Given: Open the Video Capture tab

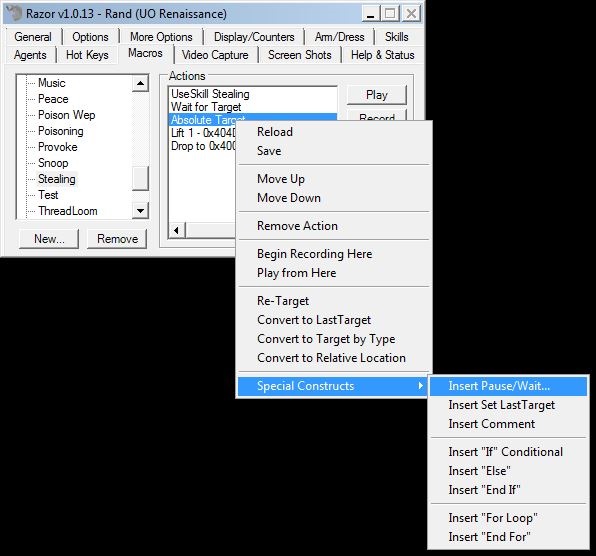Looking at the screenshot, I should click(215, 55).
